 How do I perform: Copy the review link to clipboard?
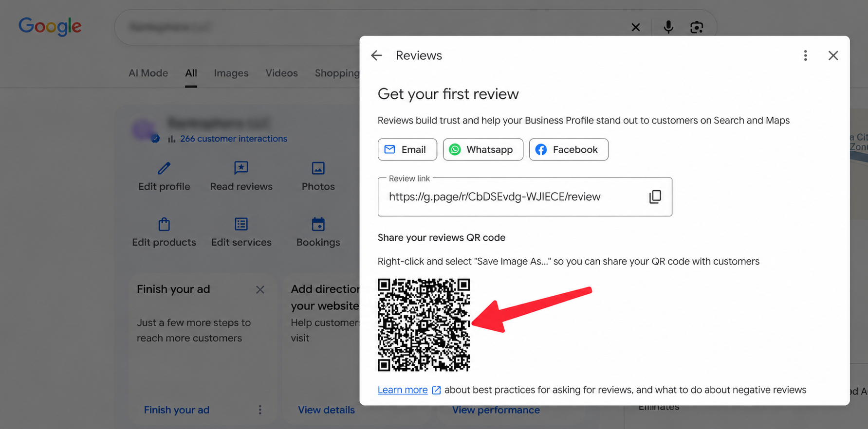click(x=655, y=197)
